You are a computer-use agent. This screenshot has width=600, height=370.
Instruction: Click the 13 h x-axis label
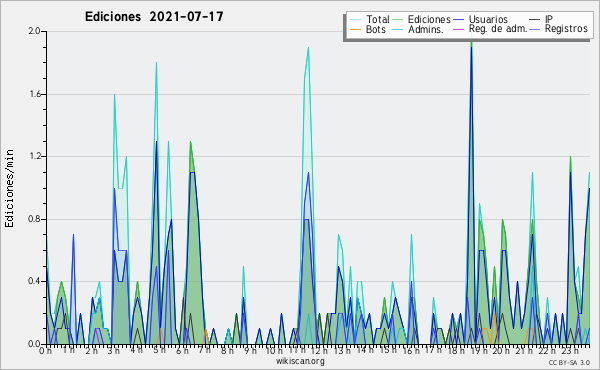pos(342,351)
